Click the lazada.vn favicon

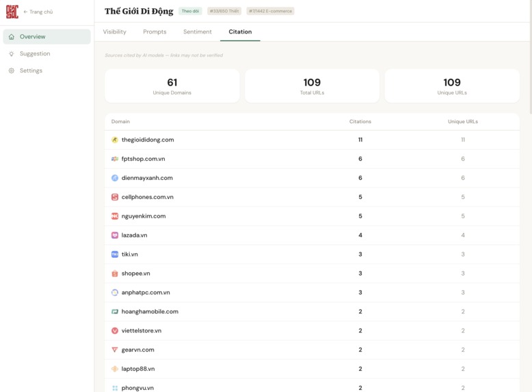115,235
